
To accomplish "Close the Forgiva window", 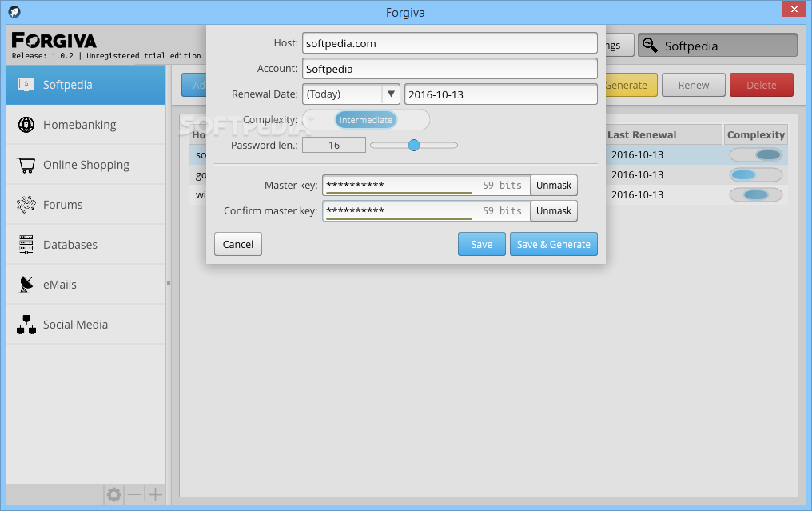I will [x=794, y=9].
